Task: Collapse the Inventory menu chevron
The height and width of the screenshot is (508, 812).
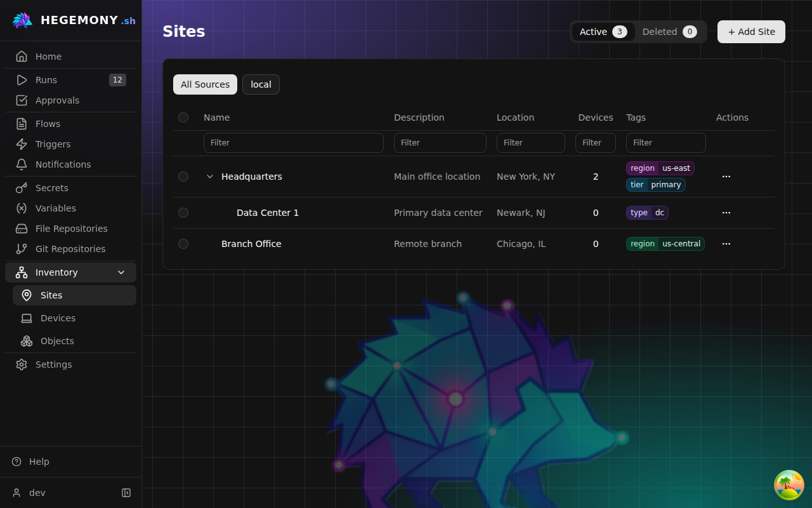Action: tap(121, 272)
